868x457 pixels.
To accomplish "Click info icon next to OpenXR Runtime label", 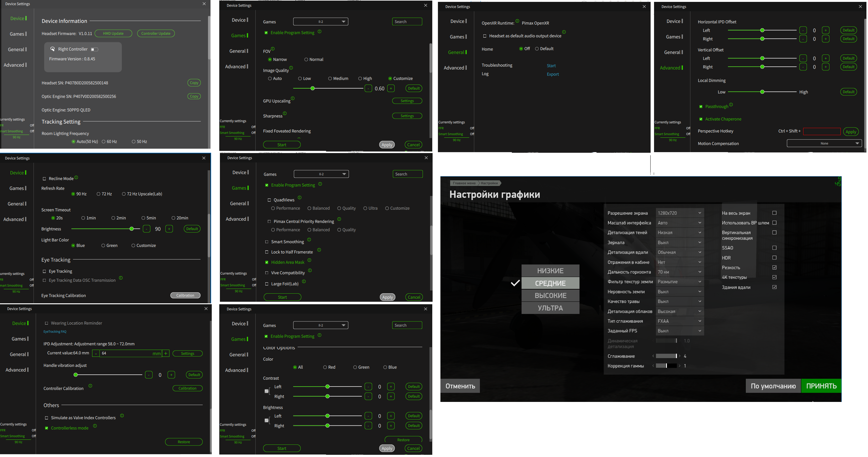I will [517, 21].
